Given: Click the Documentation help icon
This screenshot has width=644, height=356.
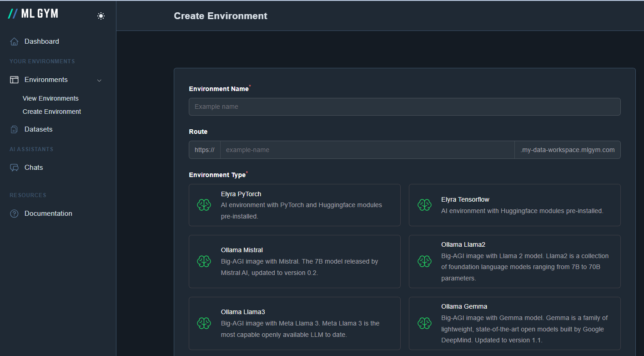Looking at the screenshot, I should point(14,213).
